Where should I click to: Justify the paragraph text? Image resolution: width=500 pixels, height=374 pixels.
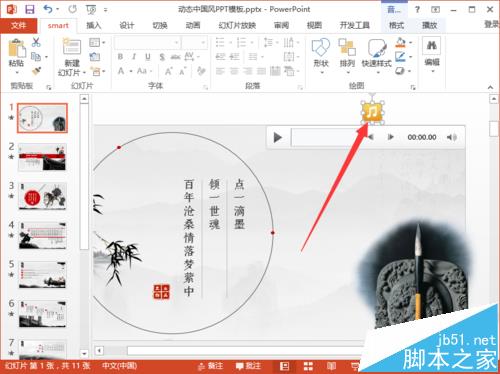pos(261,71)
